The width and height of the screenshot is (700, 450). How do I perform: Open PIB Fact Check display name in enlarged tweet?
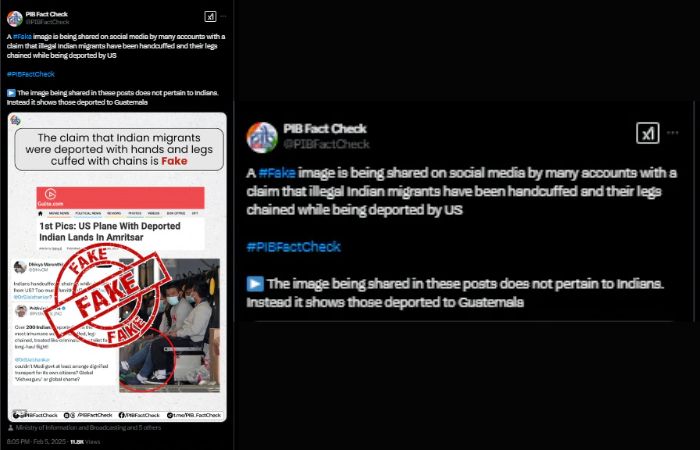coord(325,129)
